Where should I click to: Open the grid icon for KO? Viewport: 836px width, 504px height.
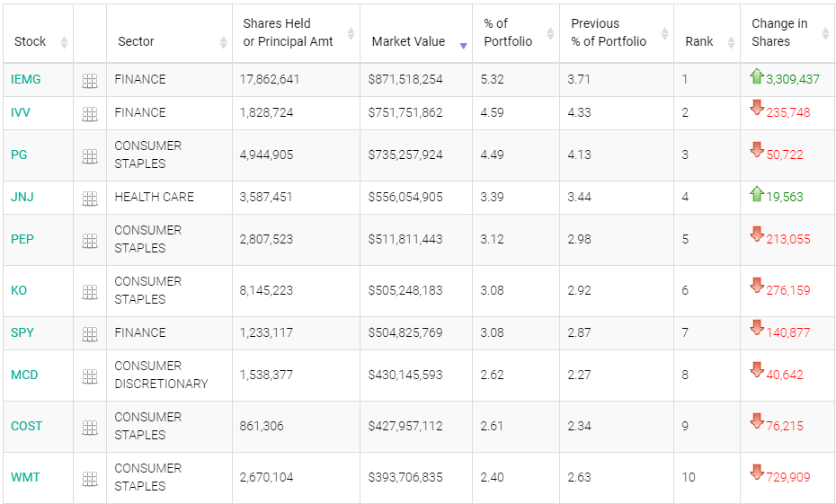pyautogui.click(x=90, y=292)
